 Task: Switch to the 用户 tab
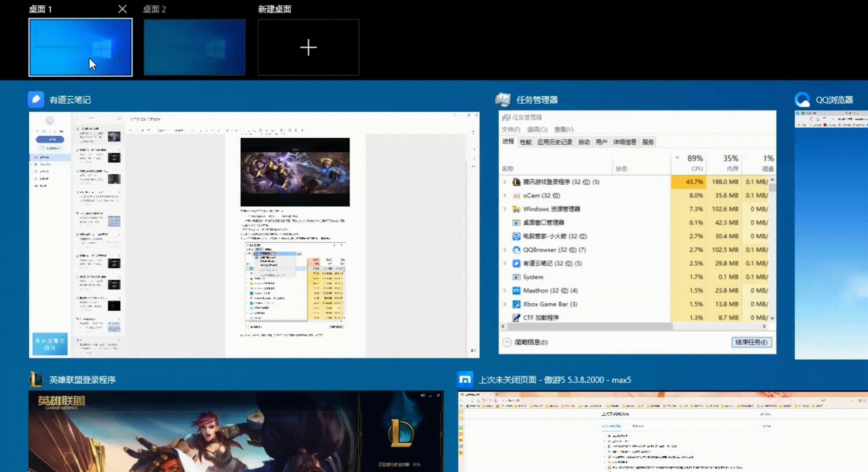(602, 142)
